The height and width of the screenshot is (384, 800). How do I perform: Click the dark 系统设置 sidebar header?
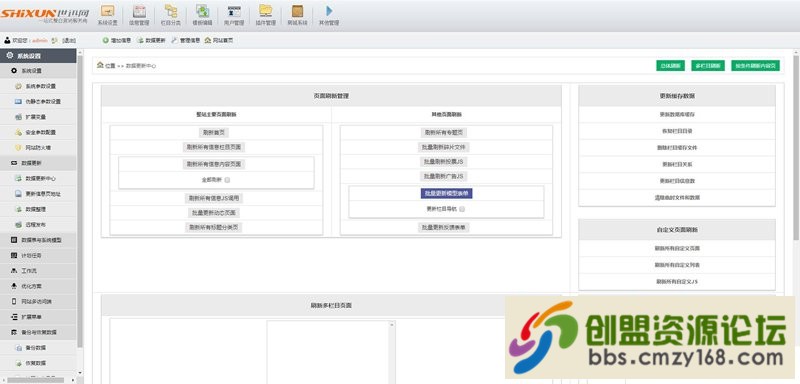coord(39,56)
